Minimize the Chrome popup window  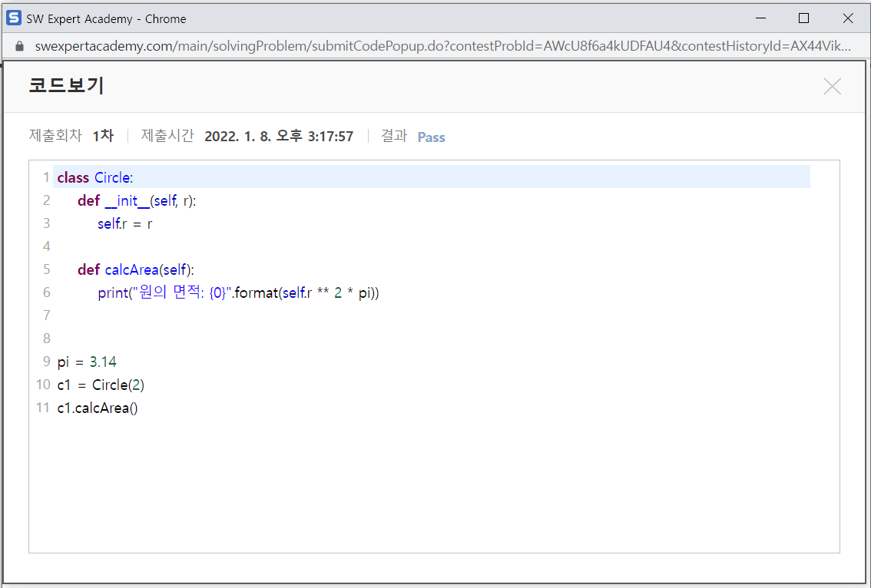760,18
